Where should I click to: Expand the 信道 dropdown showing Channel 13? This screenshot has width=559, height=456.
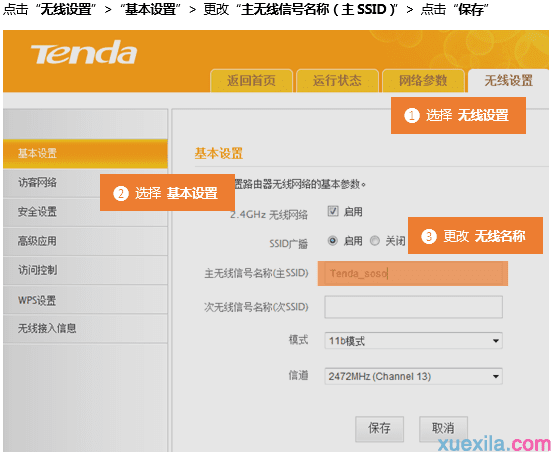tap(414, 376)
